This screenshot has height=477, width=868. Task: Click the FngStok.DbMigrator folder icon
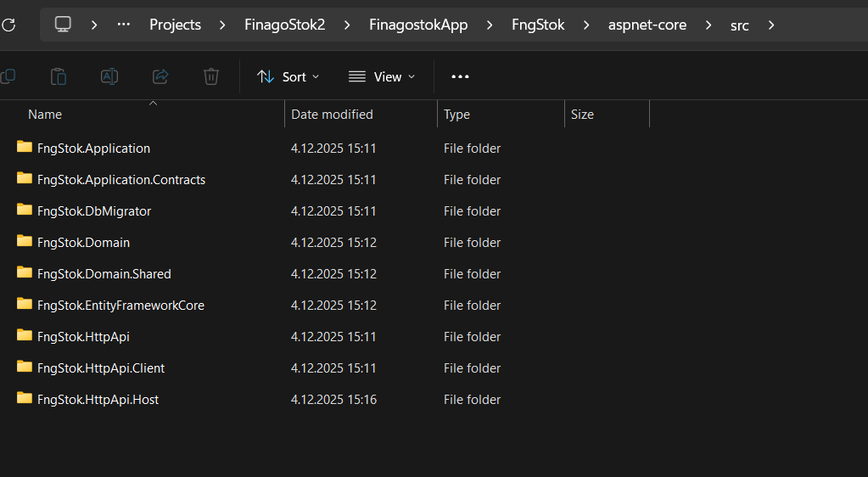tap(25, 210)
